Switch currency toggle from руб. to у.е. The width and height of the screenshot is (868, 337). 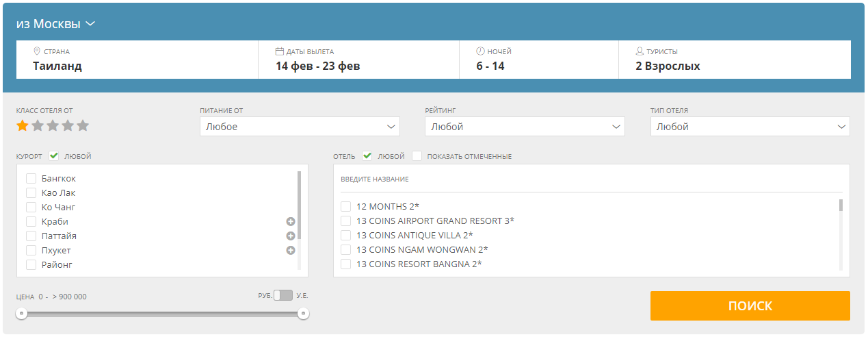coord(282,295)
